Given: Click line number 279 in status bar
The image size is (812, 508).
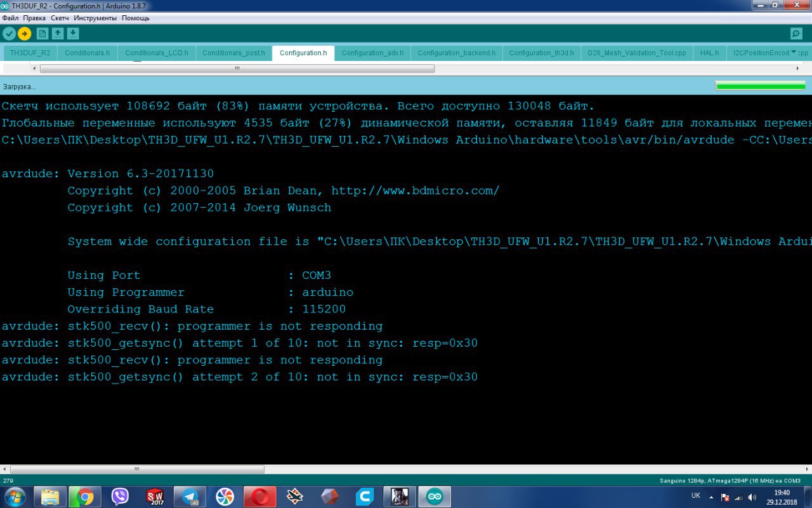Looking at the screenshot, I should point(8,481).
